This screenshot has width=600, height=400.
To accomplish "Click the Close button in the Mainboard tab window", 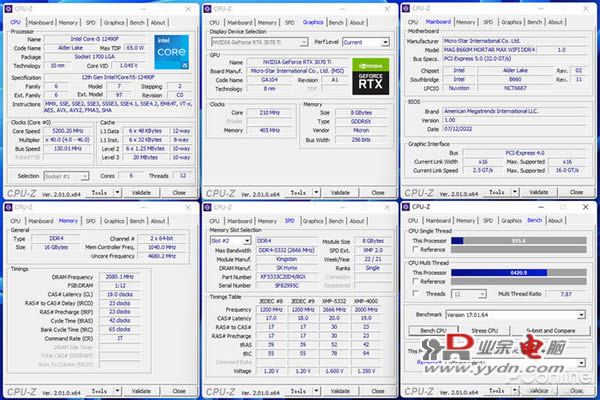I will coord(576,192).
